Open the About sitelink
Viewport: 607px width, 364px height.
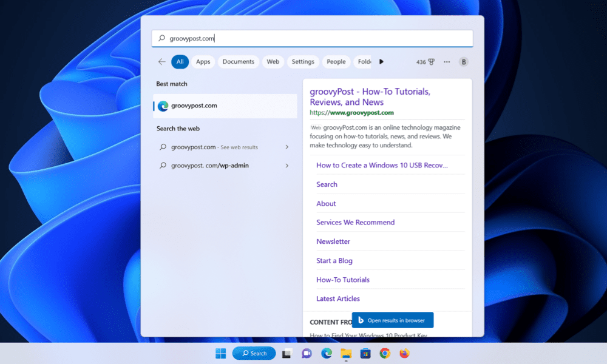(x=326, y=203)
